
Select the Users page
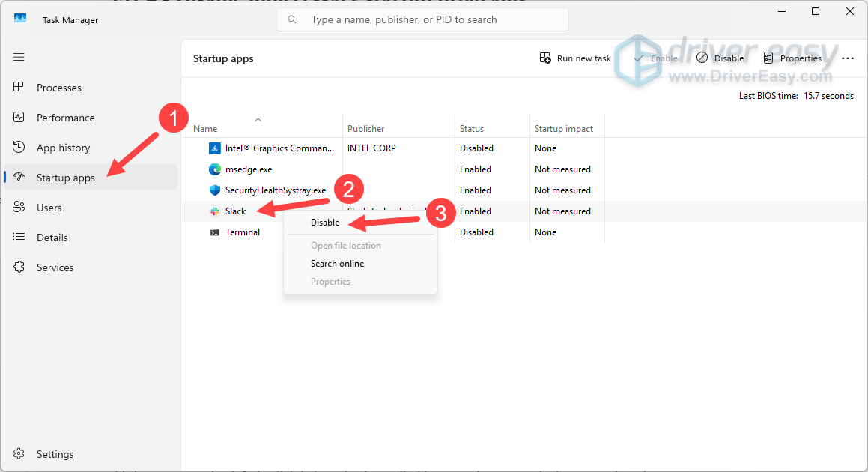[x=49, y=208]
